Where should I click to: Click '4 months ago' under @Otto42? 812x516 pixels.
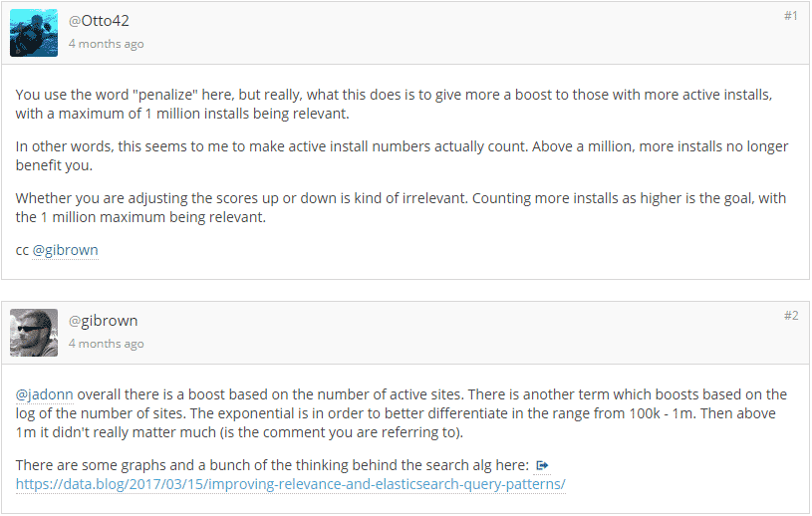[107, 44]
